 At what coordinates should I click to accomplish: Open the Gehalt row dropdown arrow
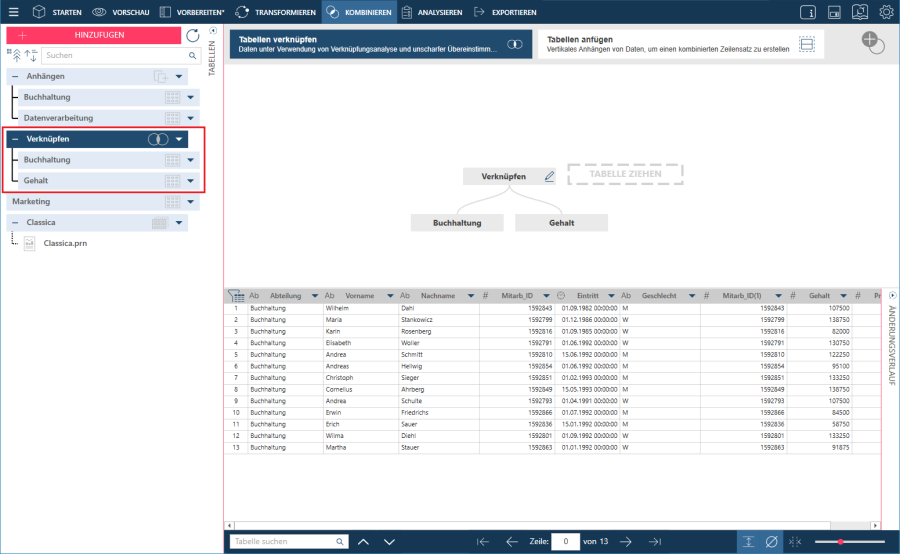(x=191, y=181)
